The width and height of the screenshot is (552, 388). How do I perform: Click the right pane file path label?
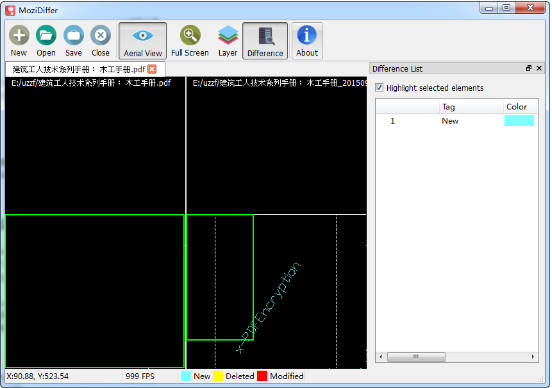pyautogui.click(x=280, y=83)
